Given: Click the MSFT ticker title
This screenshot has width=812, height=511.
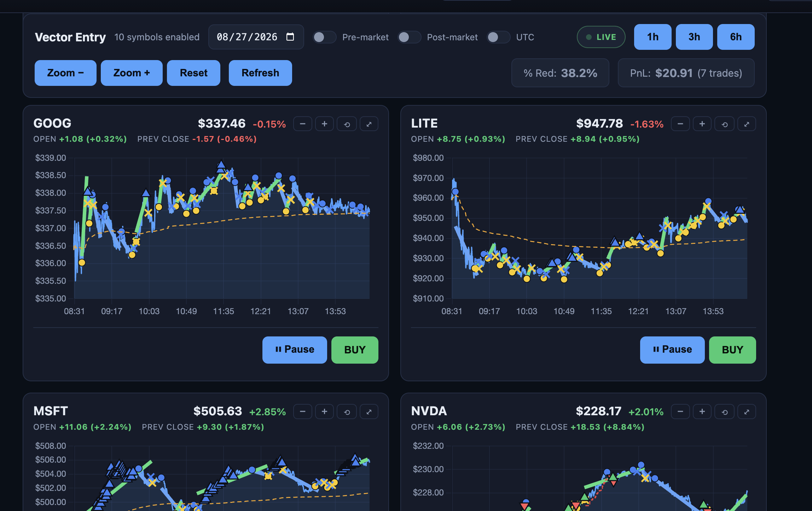Looking at the screenshot, I should coord(51,411).
